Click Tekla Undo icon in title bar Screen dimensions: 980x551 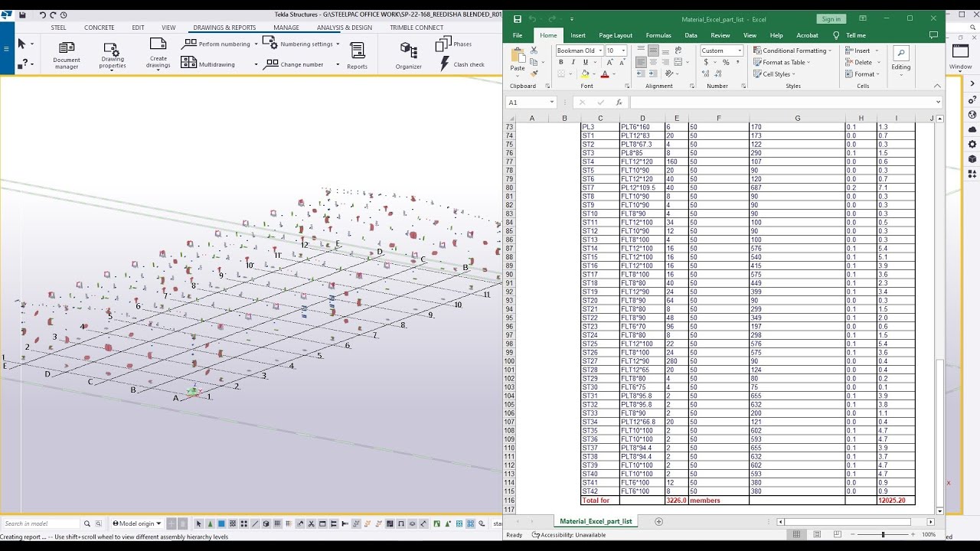point(43,15)
